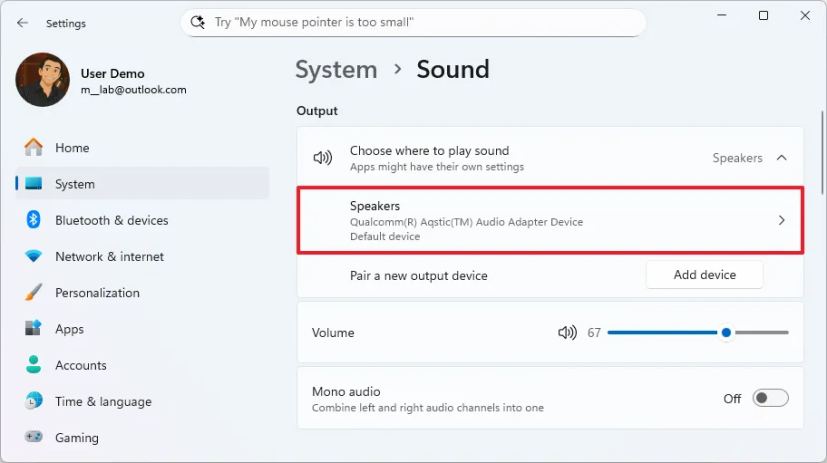Select the System menu item
This screenshot has width=827, height=463.
tap(75, 184)
